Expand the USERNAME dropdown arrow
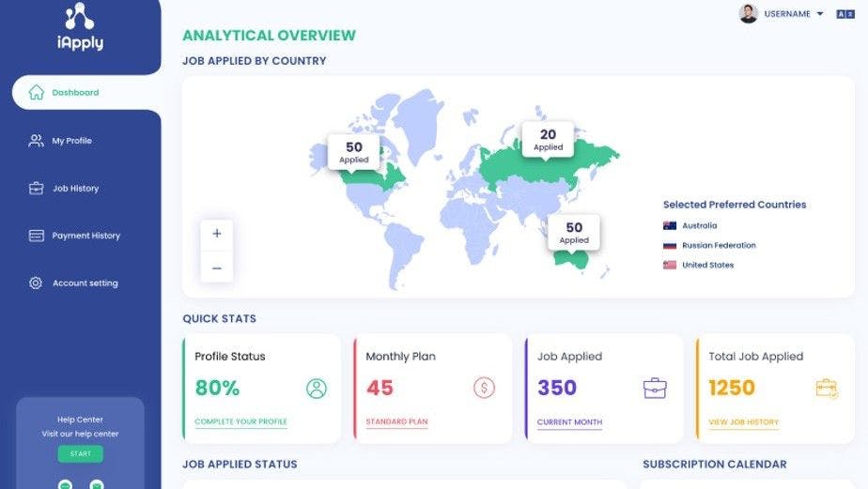Viewport: 868px width, 489px height. click(820, 14)
